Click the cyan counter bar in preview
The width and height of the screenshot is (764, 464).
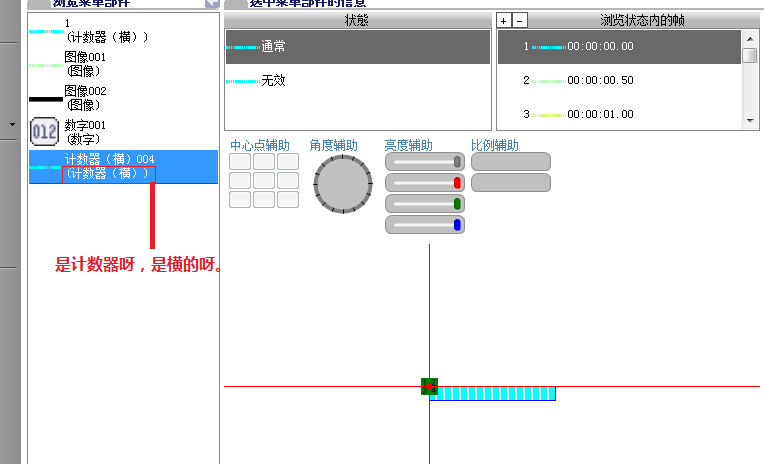point(493,393)
